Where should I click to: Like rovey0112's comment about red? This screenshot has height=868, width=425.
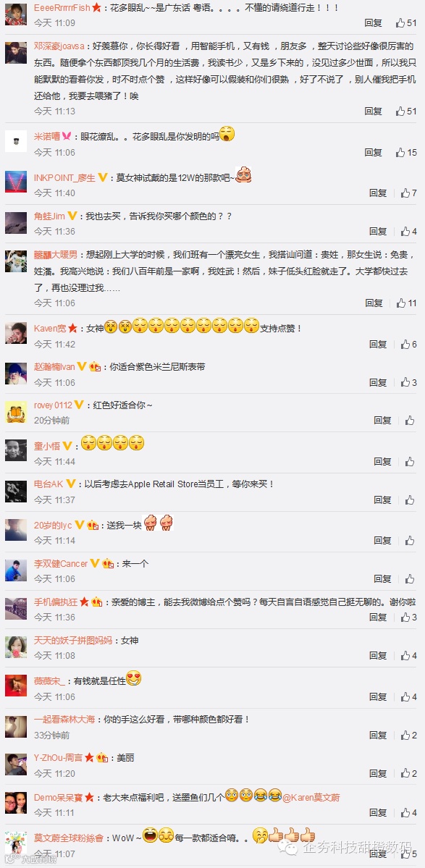pos(410,421)
